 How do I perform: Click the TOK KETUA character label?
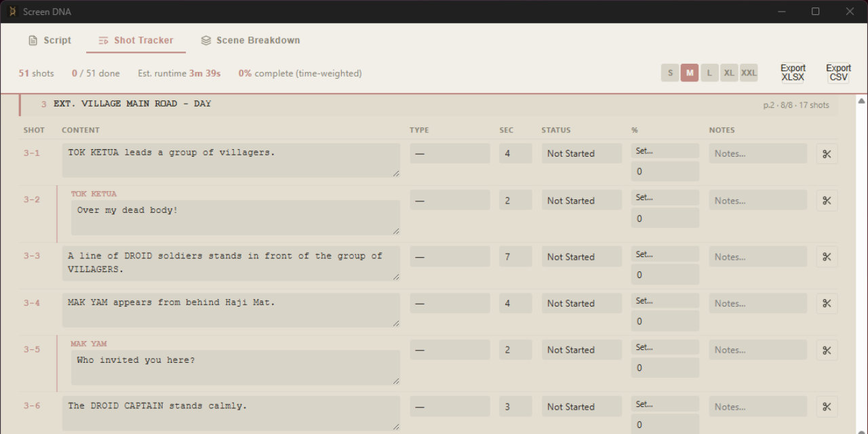tap(94, 194)
